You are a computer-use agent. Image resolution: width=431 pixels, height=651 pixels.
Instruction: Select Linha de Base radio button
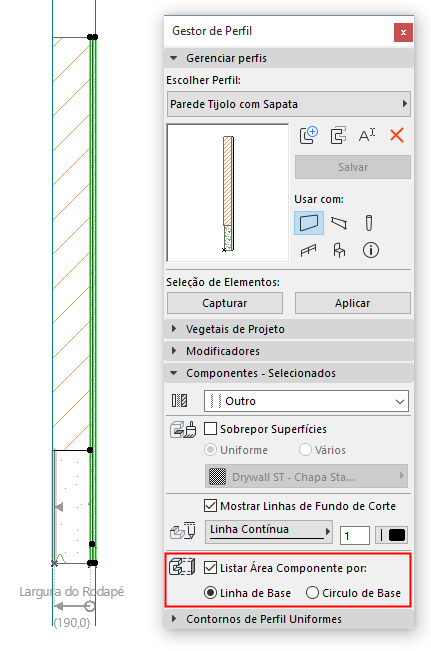[x=211, y=592]
